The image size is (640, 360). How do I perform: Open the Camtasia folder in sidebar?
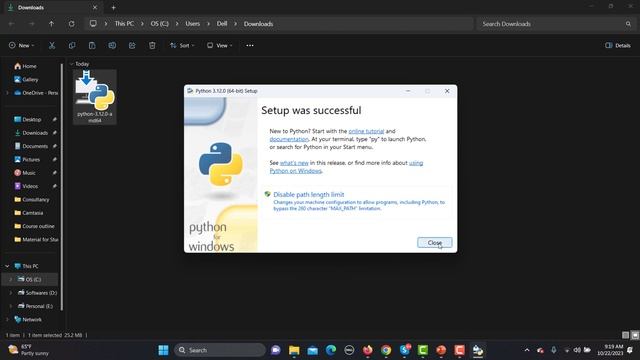(x=32, y=213)
